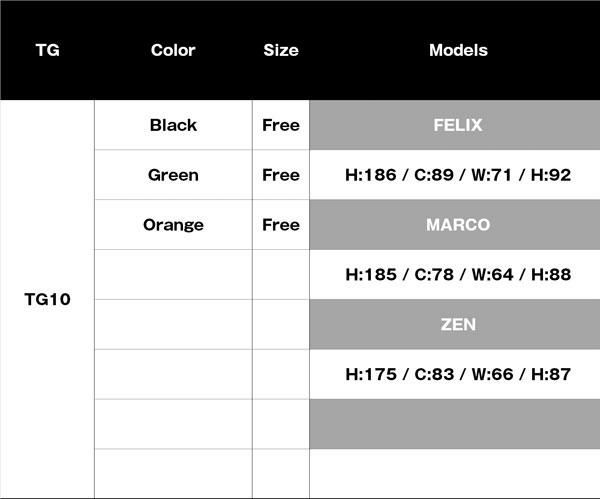This screenshot has height=499, width=600.
Task: Click the FELIX model name
Action: point(458,125)
